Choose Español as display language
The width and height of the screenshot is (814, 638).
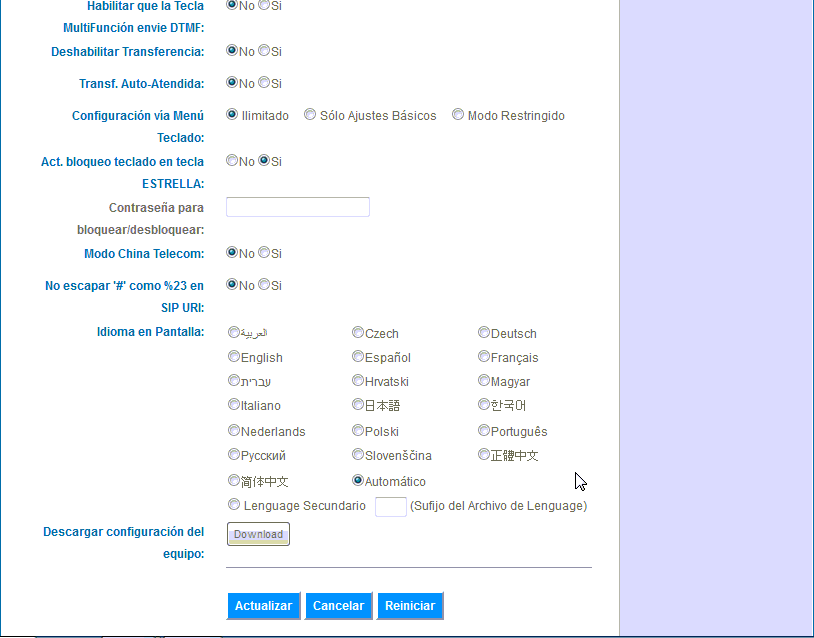click(x=357, y=356)
